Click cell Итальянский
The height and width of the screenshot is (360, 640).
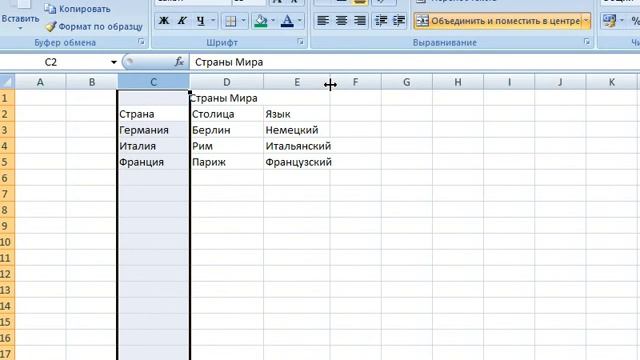pos(297,146)
